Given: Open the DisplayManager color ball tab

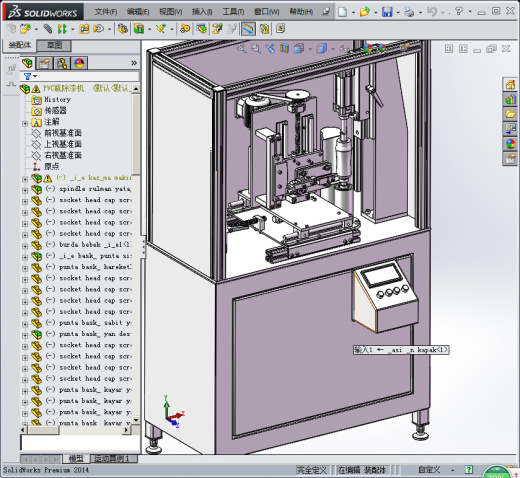Looking at the screenshot, I should pyautogui.click(x=79, y=63).
